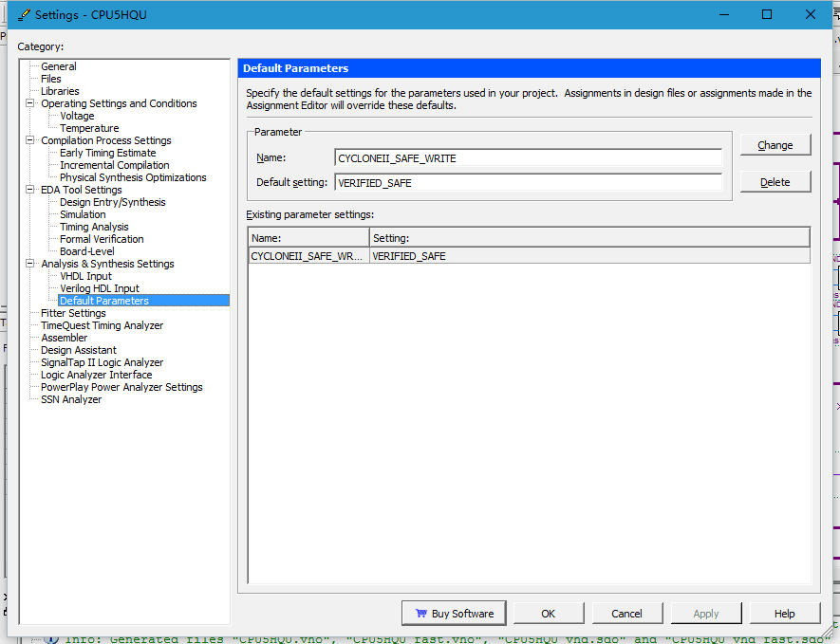The width and height of the screenshot is (840, 644).
Task: Select Libraries category
Action: [60, 91]
